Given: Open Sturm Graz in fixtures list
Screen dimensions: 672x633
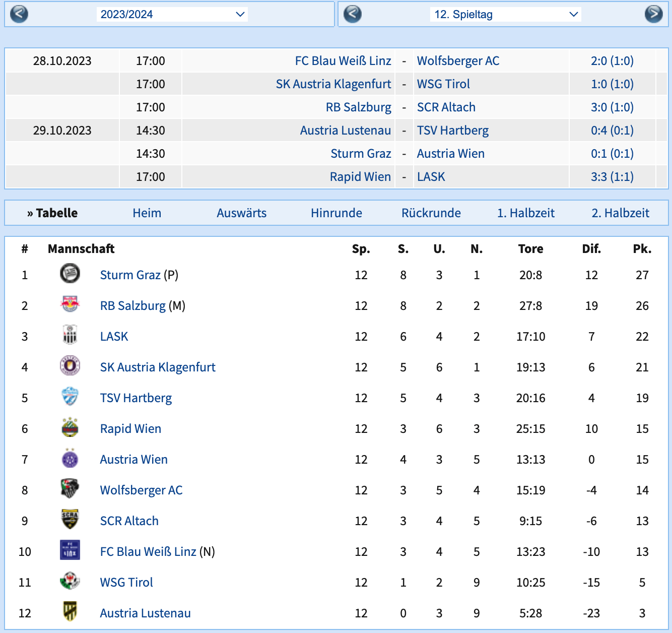Looking at the screenshot, I should click(x=361, y=154).
